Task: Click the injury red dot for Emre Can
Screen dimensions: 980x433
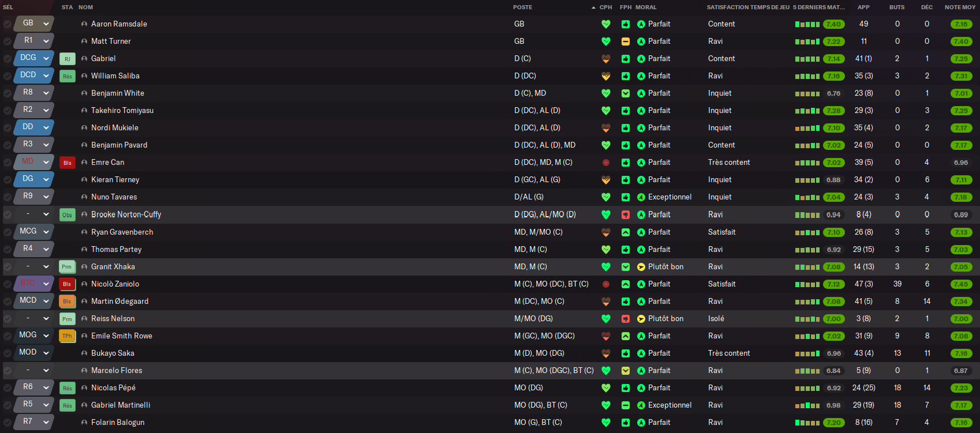Action: (x=606, y=163)
